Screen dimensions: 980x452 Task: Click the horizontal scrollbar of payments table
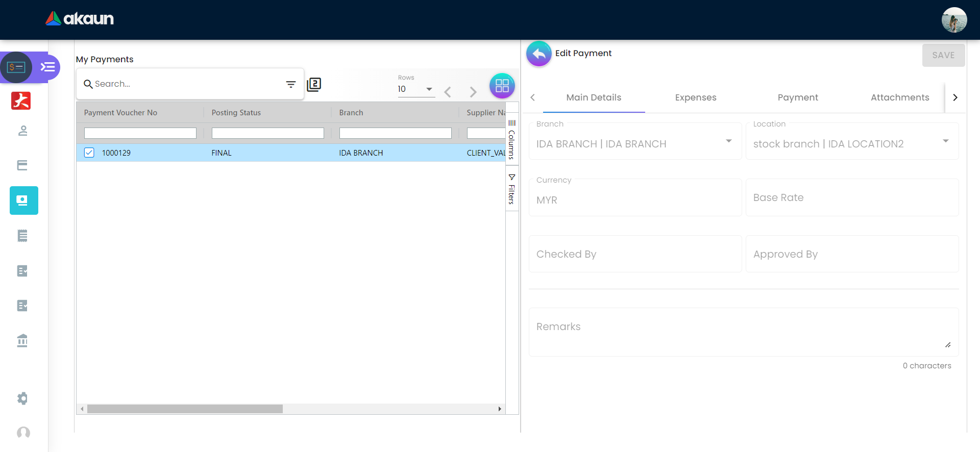point(185,409)
